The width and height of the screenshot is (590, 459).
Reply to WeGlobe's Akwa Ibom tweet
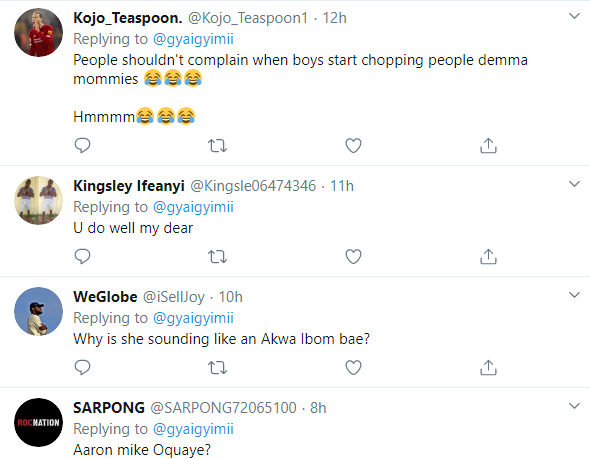[x=82, y=367]
